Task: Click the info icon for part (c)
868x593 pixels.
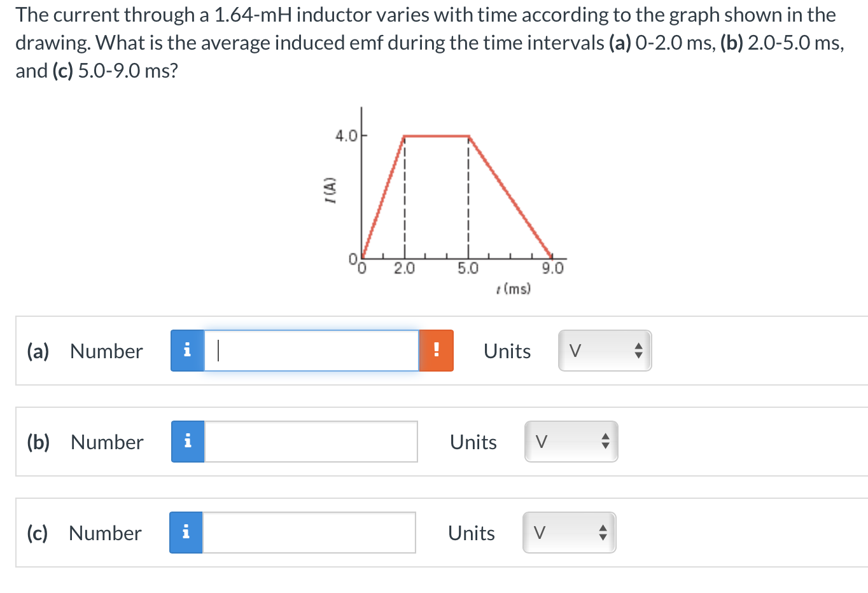Action: pyautogui.click(x=186, y=533)
